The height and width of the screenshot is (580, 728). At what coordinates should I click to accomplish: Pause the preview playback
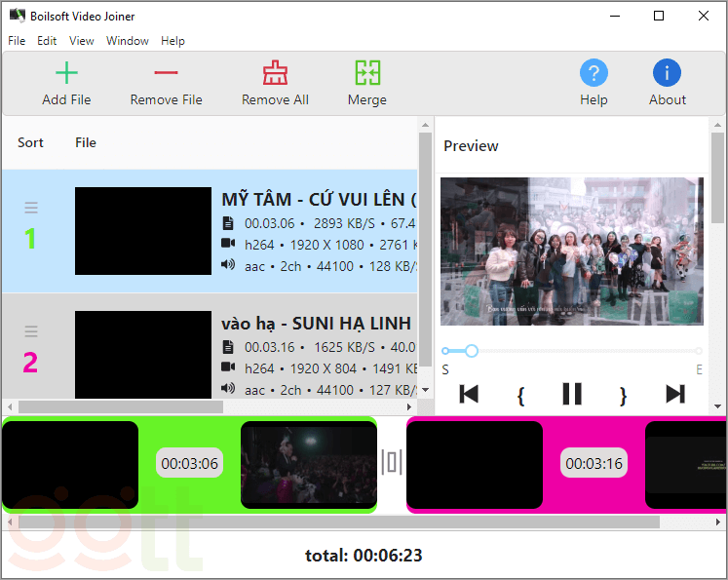(x=572, y=394)
